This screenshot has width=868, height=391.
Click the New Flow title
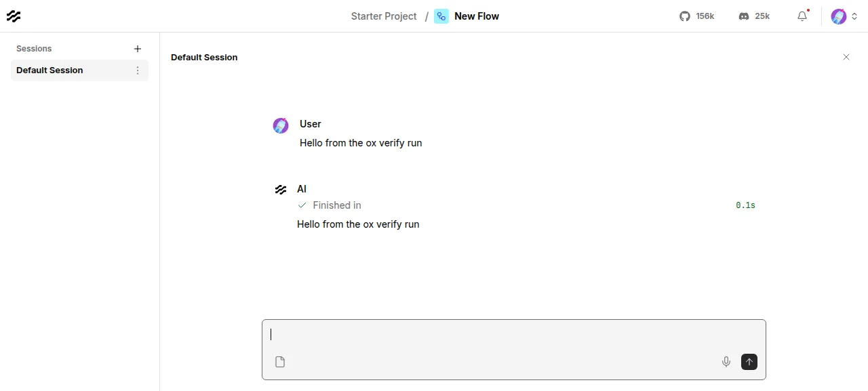[477, 16]
